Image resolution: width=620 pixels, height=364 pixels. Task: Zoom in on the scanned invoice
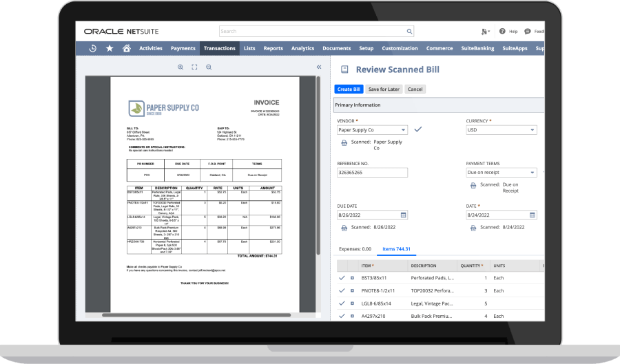pyautogui.click(x=180, y=67)
